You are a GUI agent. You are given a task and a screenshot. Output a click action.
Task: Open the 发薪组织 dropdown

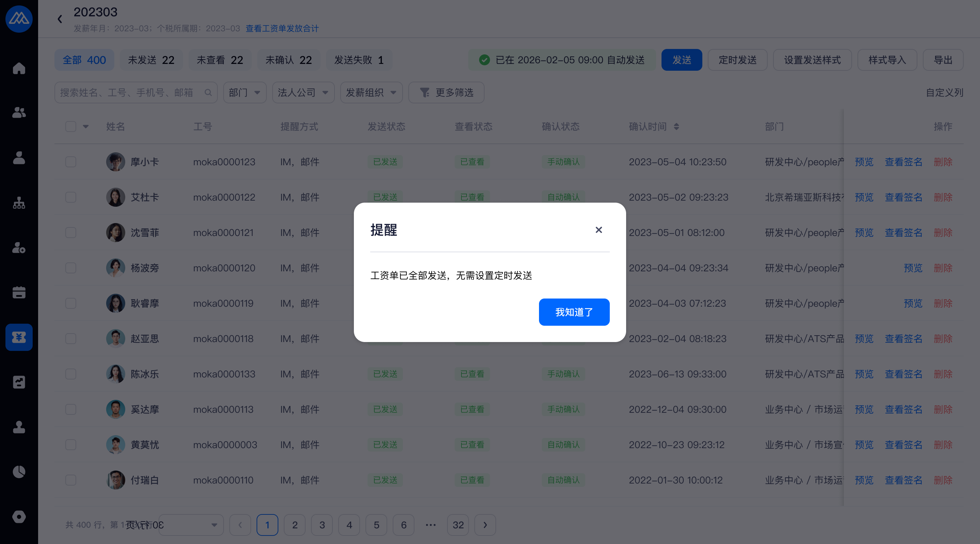371,92
